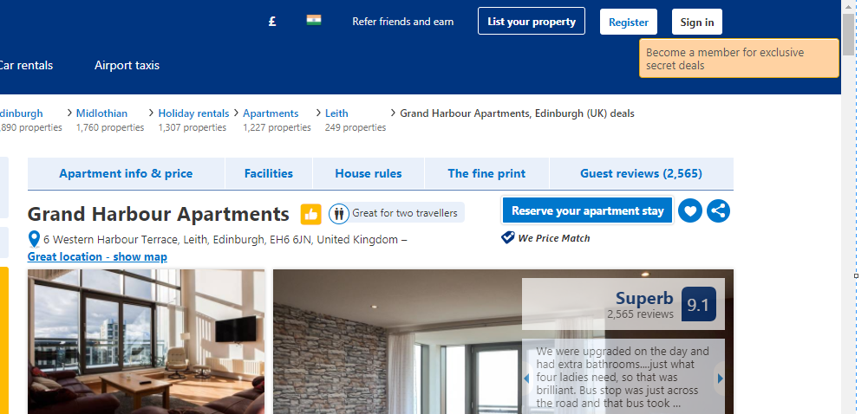Viewport: 868px width, 414px height.
Task: Switch to Facilities tab
Action: point(269,173)
